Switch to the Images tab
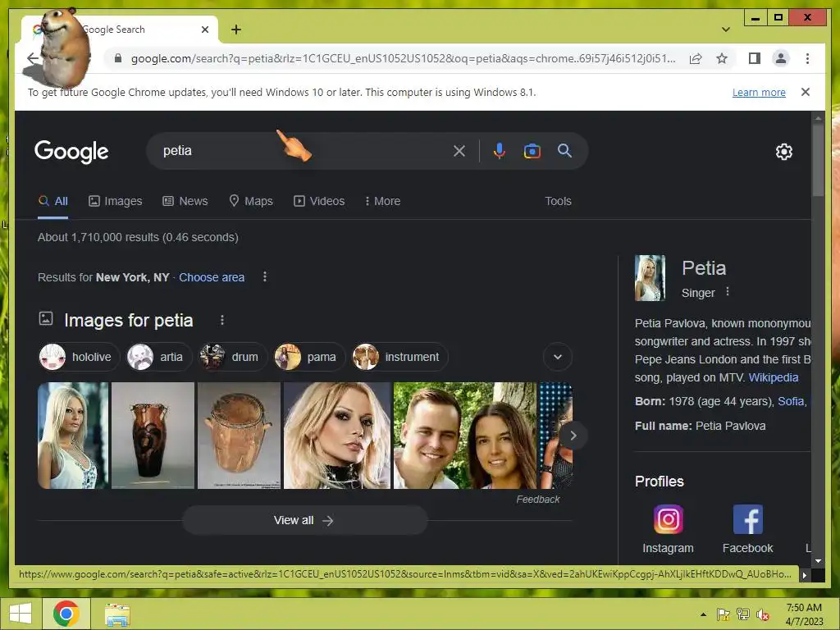Screen dimensions: 840x630 [x=115, y=202]
